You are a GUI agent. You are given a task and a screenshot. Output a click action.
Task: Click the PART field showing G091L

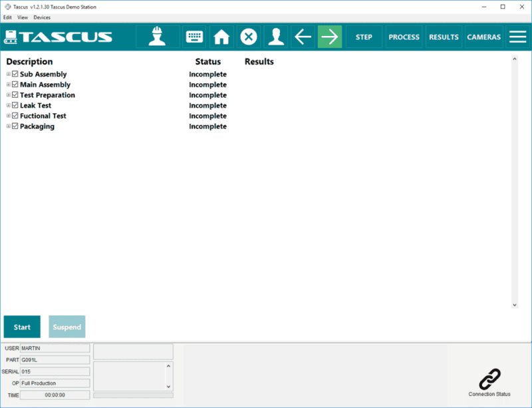(55, 360)
